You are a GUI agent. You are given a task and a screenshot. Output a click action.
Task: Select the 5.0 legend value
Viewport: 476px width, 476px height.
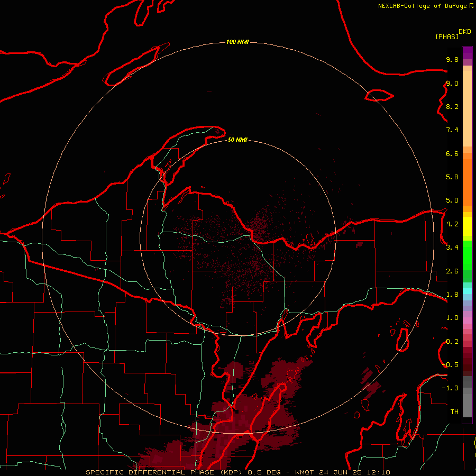click(452, 200)
